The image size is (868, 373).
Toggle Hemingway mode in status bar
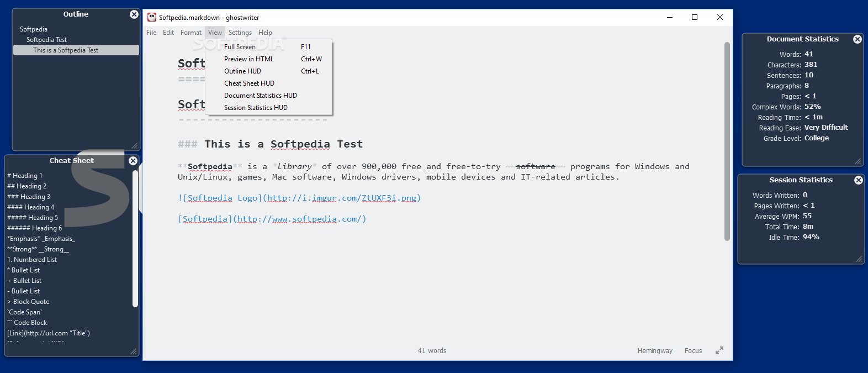655,351
